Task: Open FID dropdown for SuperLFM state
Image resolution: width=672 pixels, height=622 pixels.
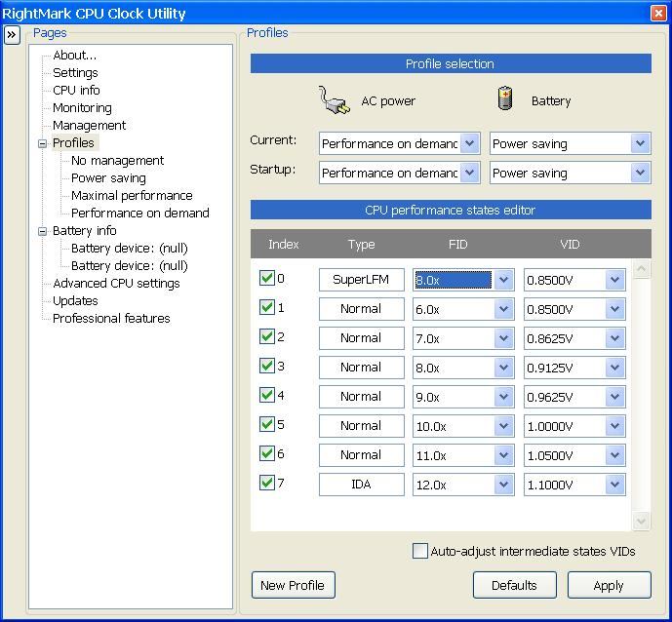Action: tap(503, 280)
